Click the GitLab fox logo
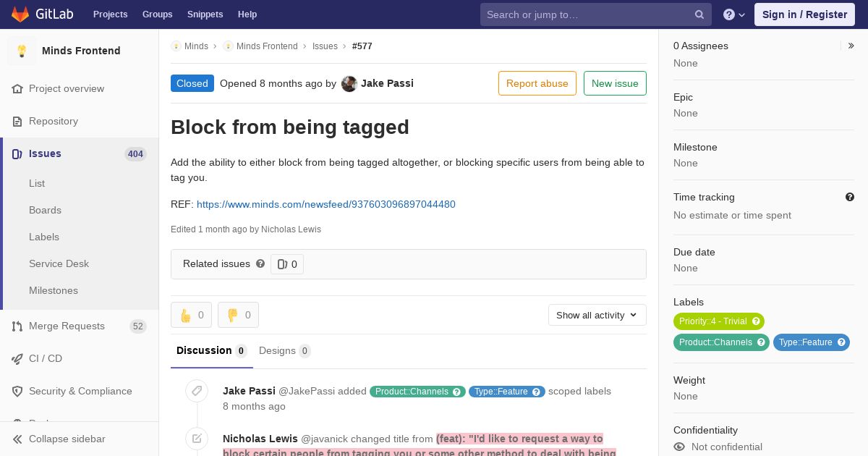Image resolution: width=868 pixels, height=456 pixels. coord(20,14)
